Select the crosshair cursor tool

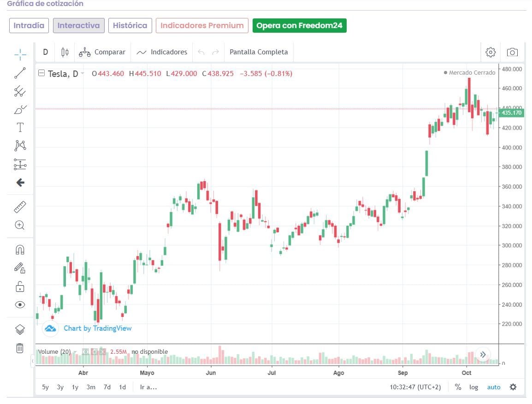pos(20,54)
